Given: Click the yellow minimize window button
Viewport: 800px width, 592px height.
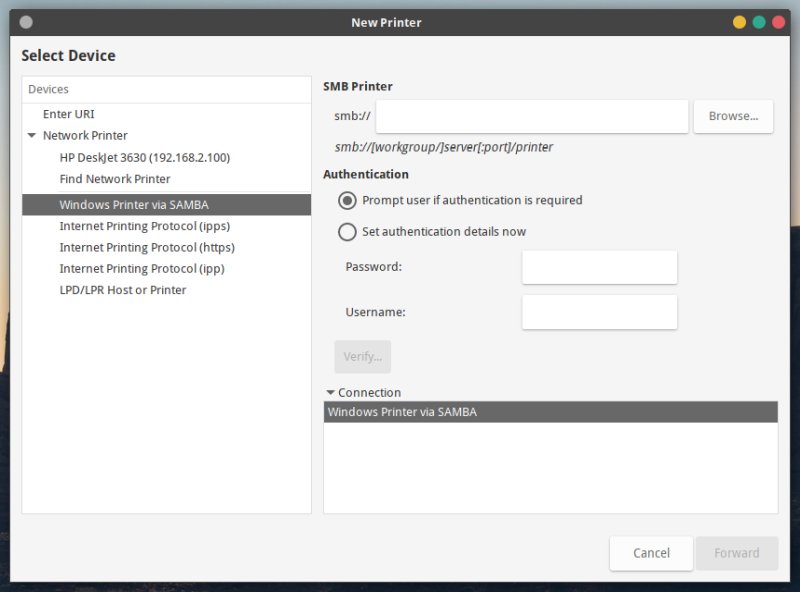Looking at the screenshot, I should 739,22.
